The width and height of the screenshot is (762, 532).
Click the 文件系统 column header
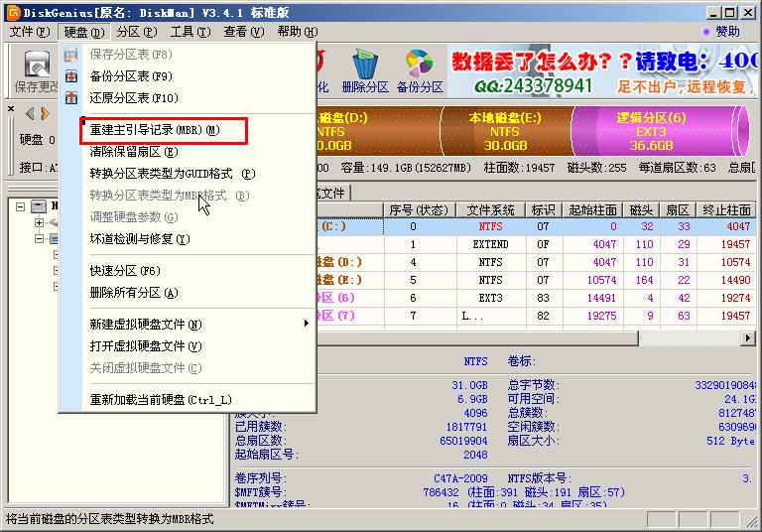[491, 210]
